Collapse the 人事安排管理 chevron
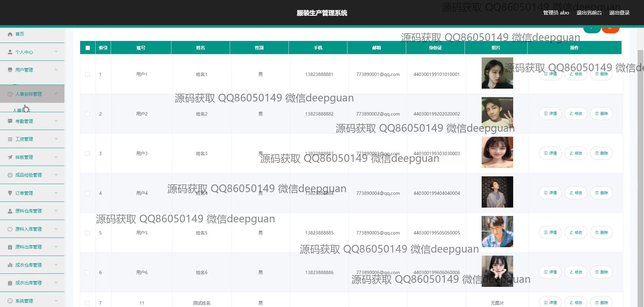Screen dimensions: 644x307 56,94
